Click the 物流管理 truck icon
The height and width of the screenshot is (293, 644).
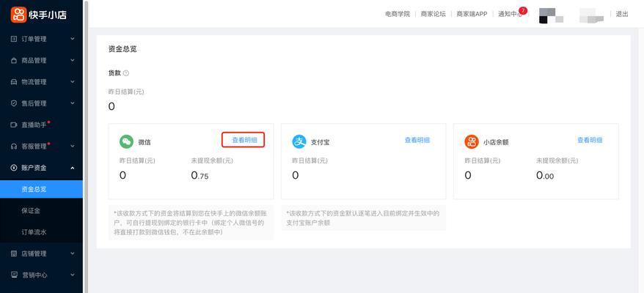tap(13, 82)
